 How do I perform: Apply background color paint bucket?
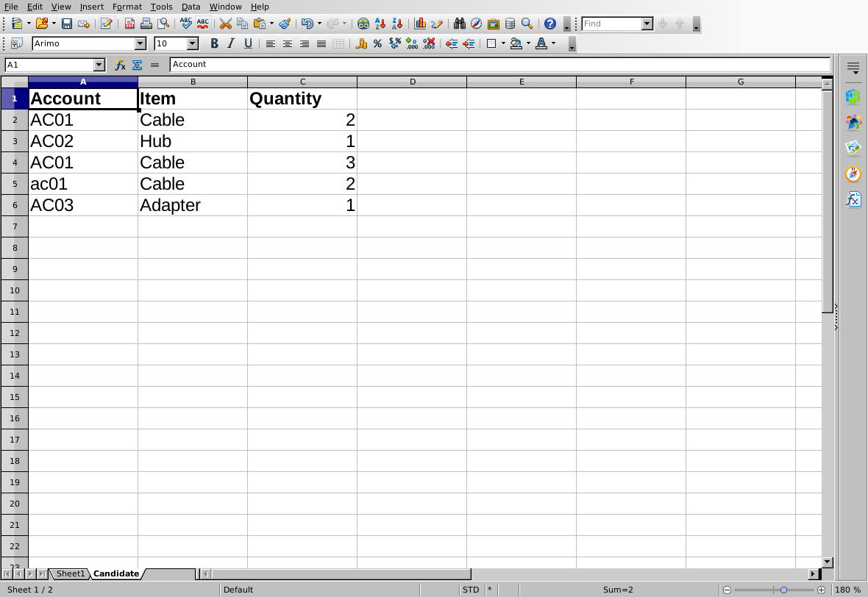tap(516, 43)
